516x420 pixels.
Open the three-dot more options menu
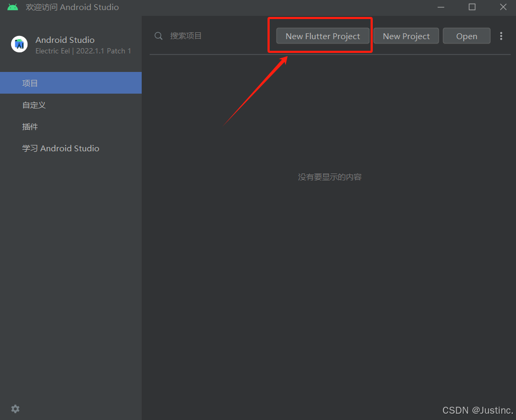click(x=501, y=36)
